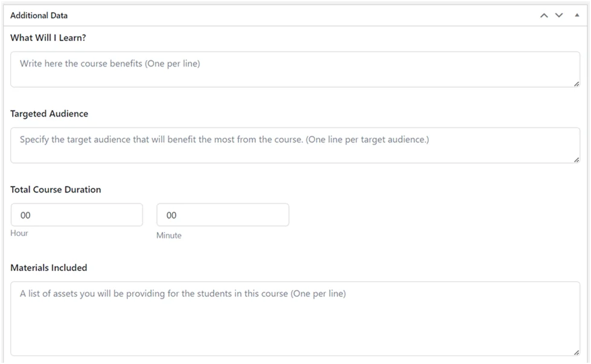Click the What Will I Learn heading

point(48,37)
